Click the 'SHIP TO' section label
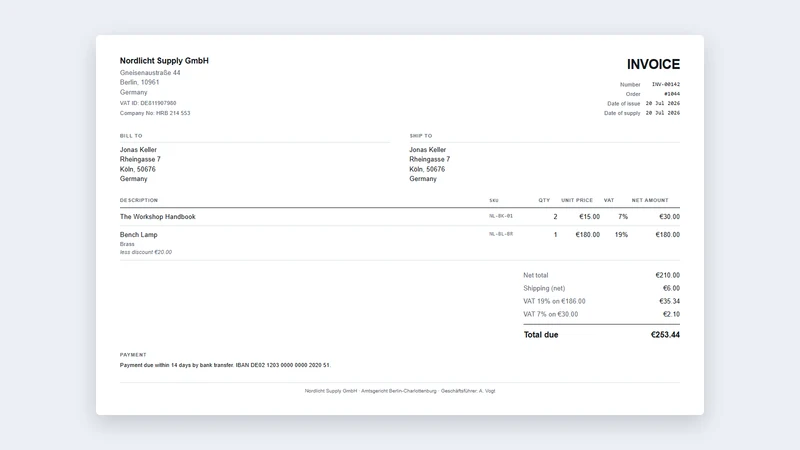Image resolution: width=800 pixels, height=450 pixels. (421, 136)
